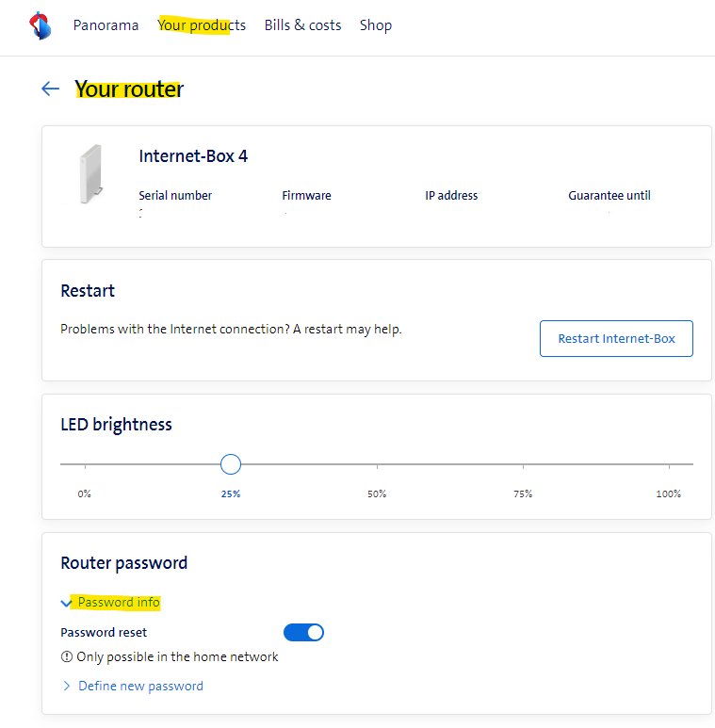
Task: Click the Swisscom logo icon
Action: (x=41, y=25)
